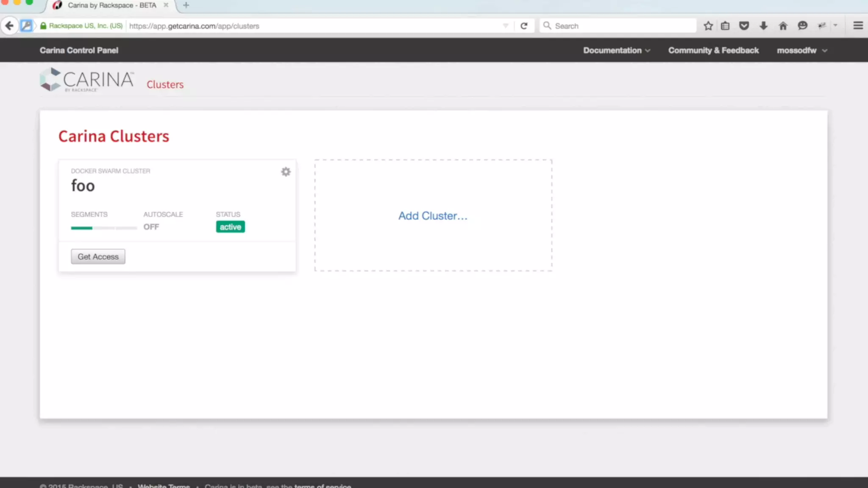Click the Carina logo
The width and height of the screenshot is (868, 488).
coord(87,80)
